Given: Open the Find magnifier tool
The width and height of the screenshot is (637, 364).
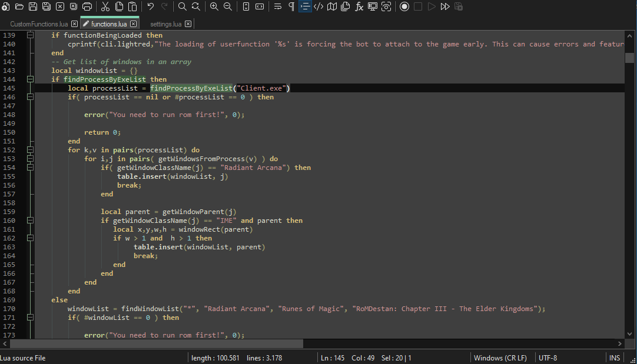Looking at the screenshot, I should (x=183, y=6).
